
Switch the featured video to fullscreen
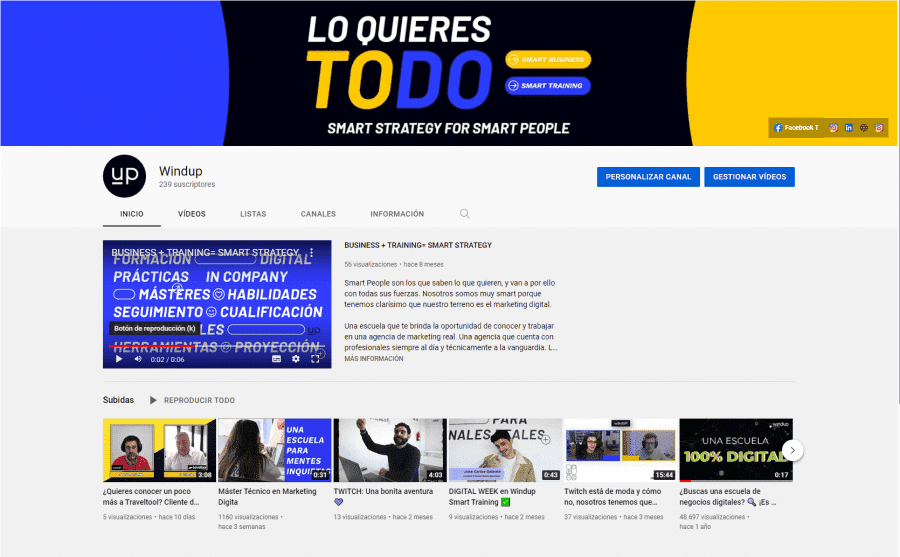(315, 359)
